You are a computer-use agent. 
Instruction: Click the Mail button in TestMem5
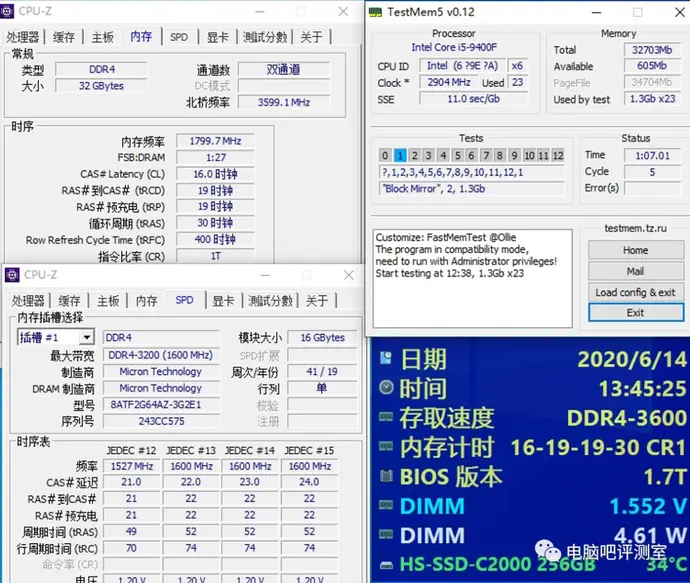[635, 271]
